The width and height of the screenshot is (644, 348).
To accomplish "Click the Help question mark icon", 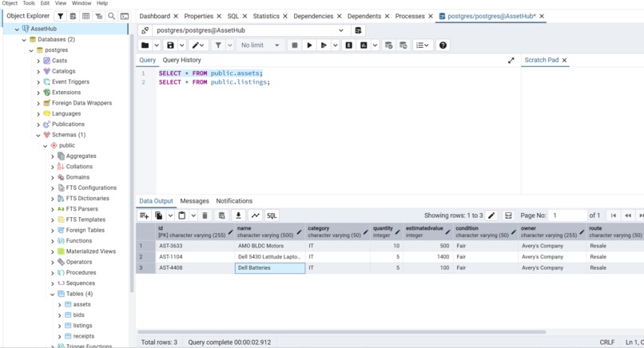I will tap(443, 45).
